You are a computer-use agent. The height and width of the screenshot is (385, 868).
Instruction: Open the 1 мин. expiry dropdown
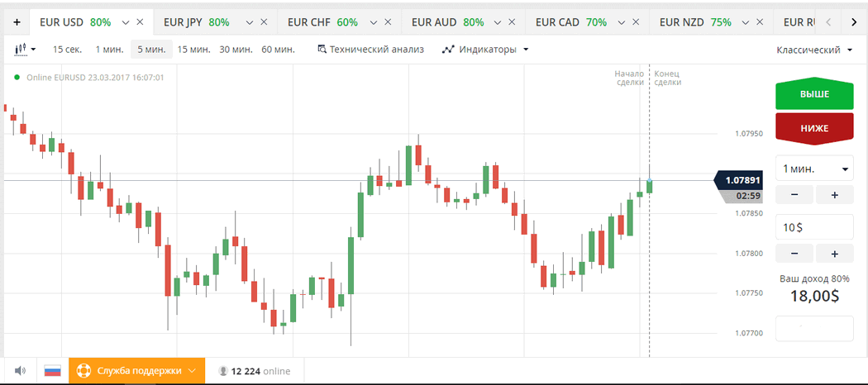point(813,169)
